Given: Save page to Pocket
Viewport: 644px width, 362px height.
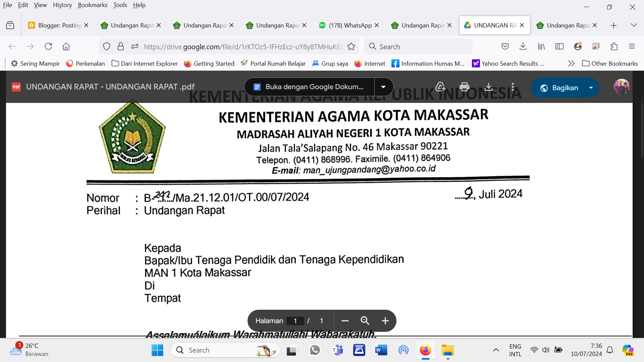Looking at the screenshot, I should click(505, 46).
